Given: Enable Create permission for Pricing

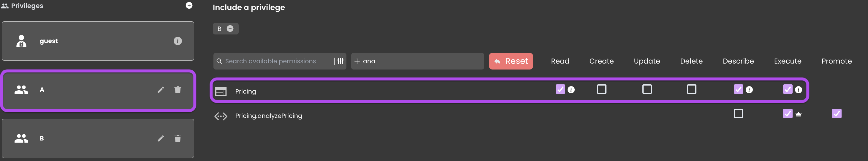Looking at the screenshot, I should point(601,89).
